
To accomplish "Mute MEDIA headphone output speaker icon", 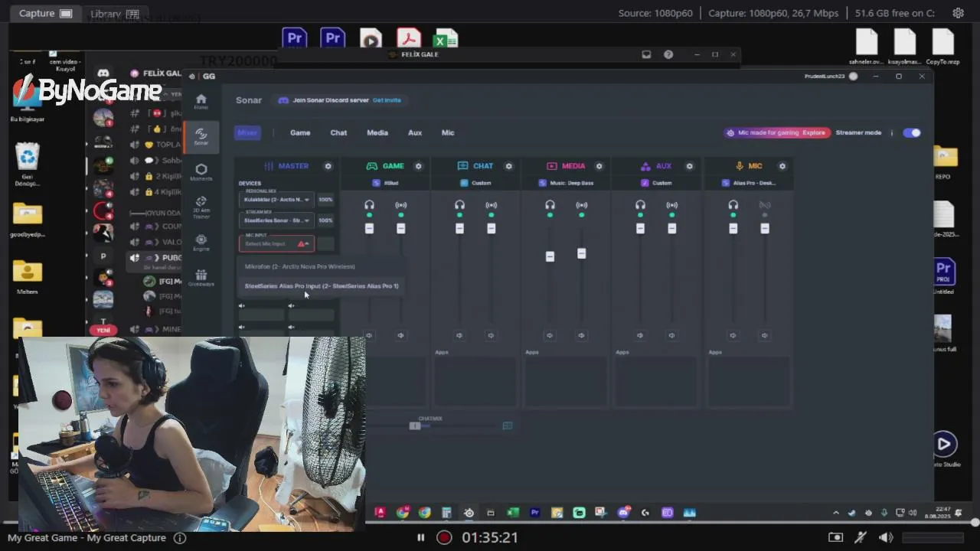I will [x=550, y=335].
